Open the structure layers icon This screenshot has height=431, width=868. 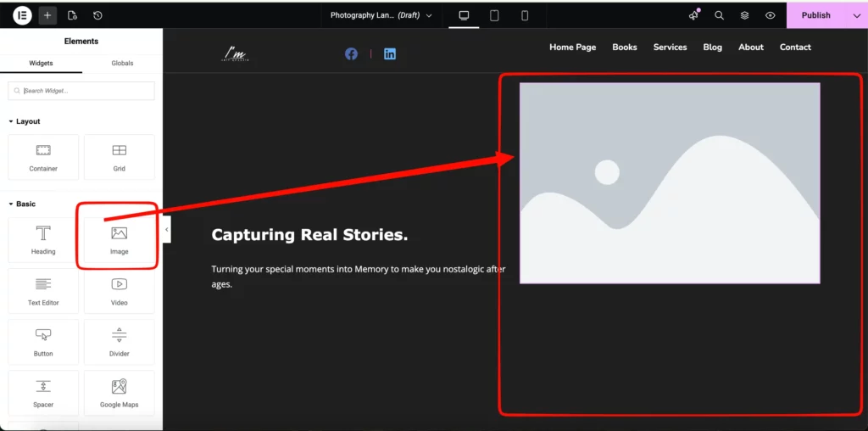pos(744,15)
